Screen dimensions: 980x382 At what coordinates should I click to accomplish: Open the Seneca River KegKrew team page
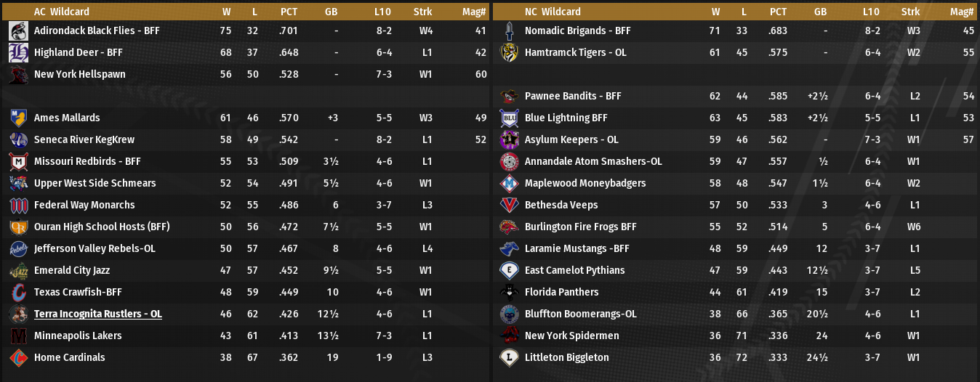click(84, 139)
